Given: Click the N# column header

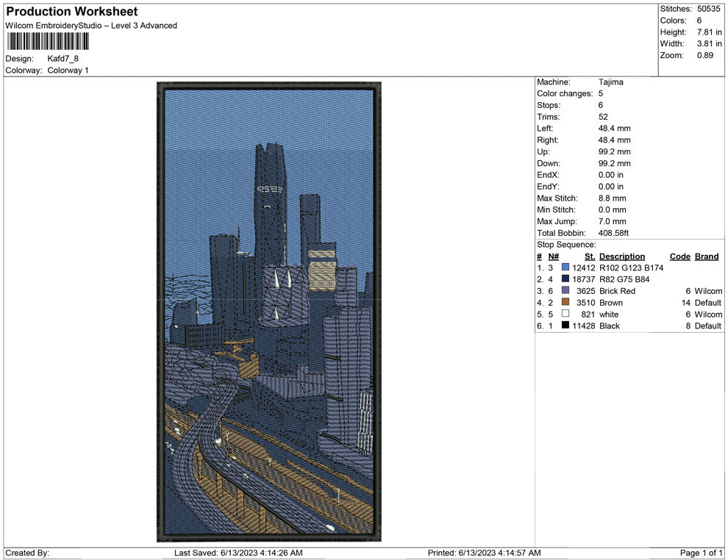Looking at the screenshot, I should coord(553,256).
